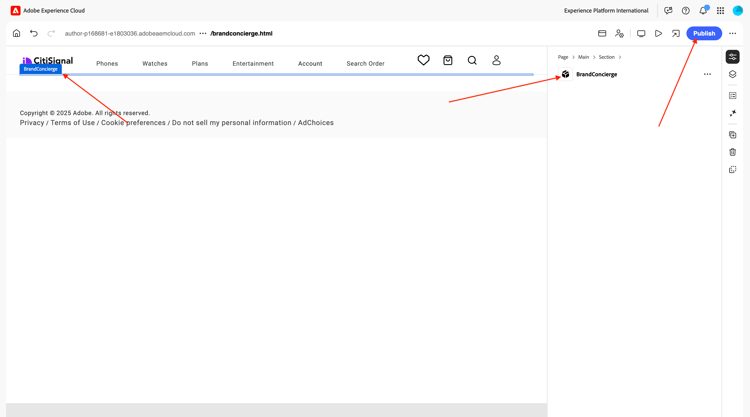
Task: Undo the last change
Action: pos(33,33)
